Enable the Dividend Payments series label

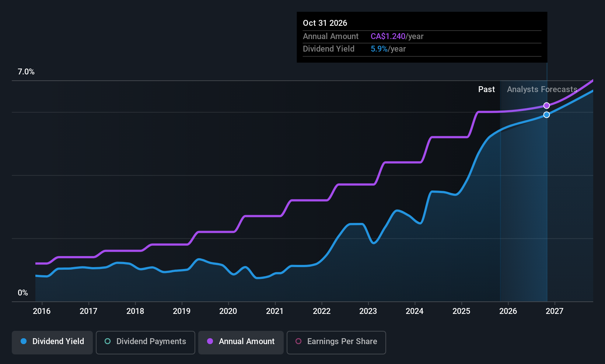tap(151, 341)
